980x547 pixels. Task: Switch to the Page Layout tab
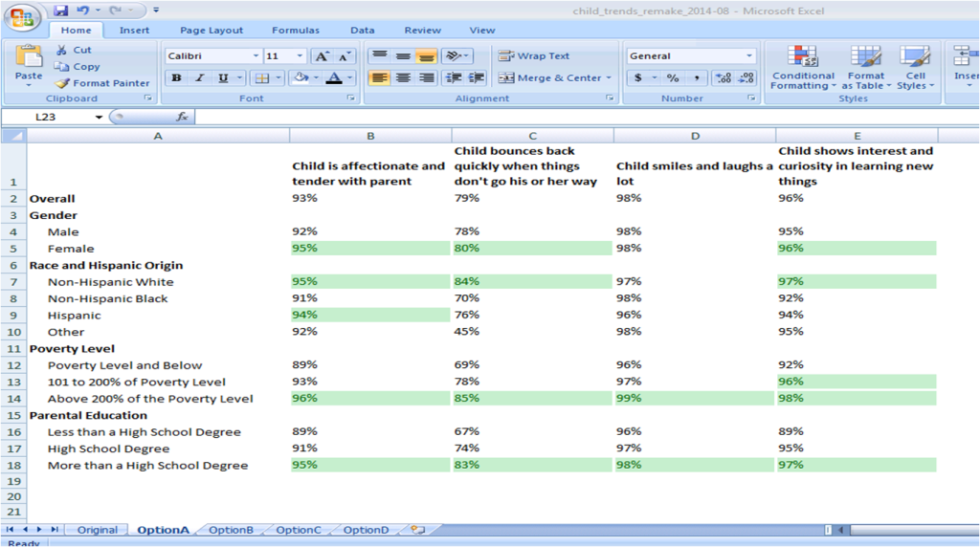click(212, 30)
